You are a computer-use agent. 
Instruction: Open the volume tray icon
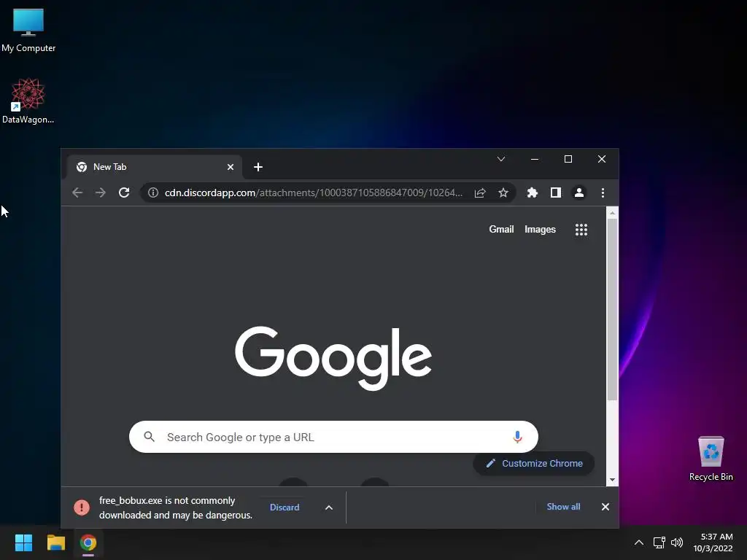pyautogui.click(x=676, y=542)
